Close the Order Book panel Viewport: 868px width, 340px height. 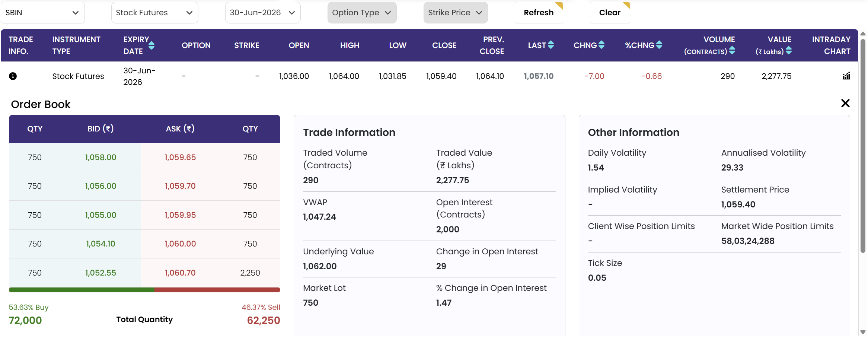845,103
